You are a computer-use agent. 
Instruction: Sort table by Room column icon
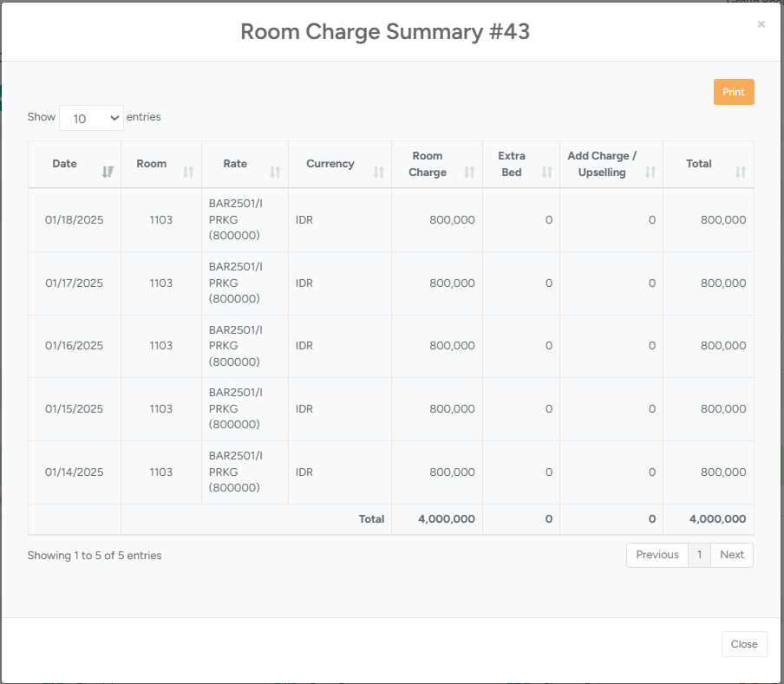click(188, 172)
